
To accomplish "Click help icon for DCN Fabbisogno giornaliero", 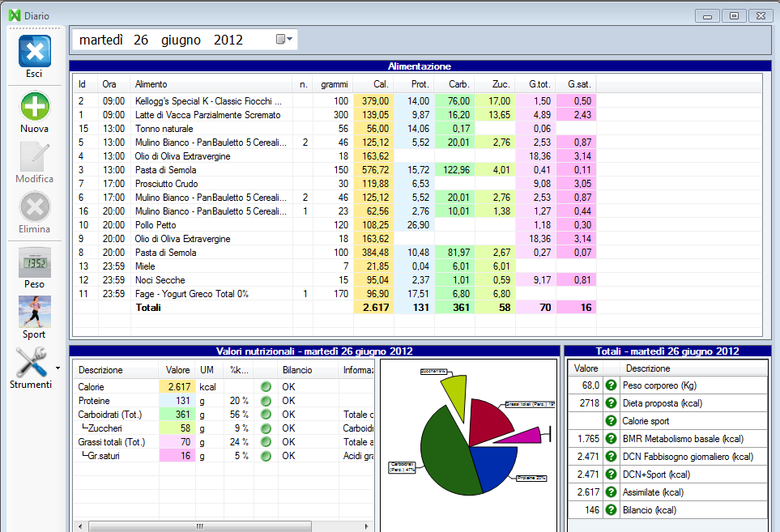I will (611, 457).
